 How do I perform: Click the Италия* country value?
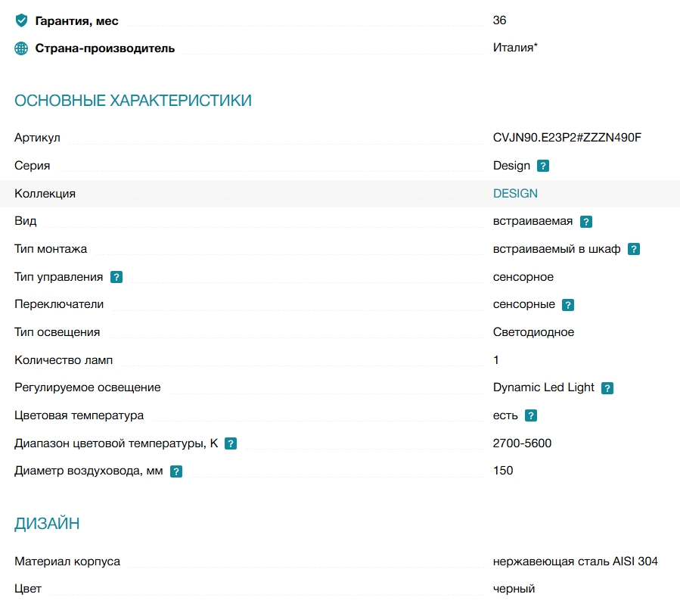515,47
